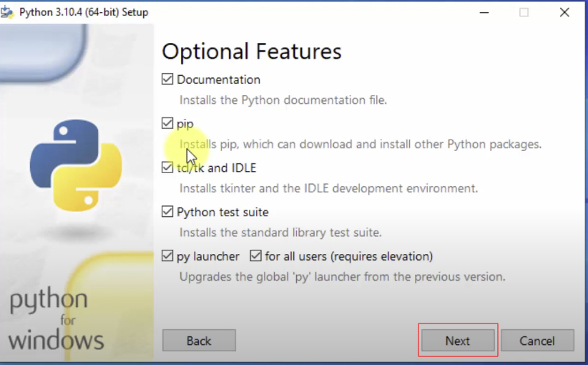Uncheck the Documentation checkbox
The image size is (588, 365).
tap(167, 79)
